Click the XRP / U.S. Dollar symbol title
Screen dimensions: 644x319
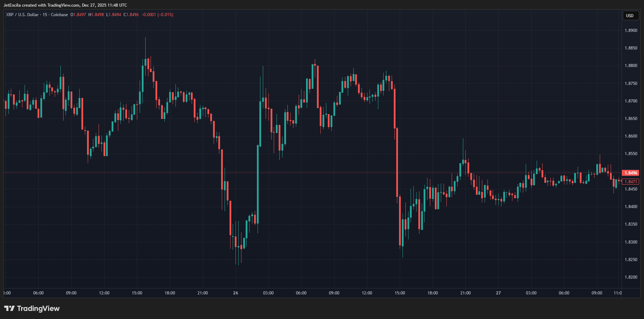22,15
